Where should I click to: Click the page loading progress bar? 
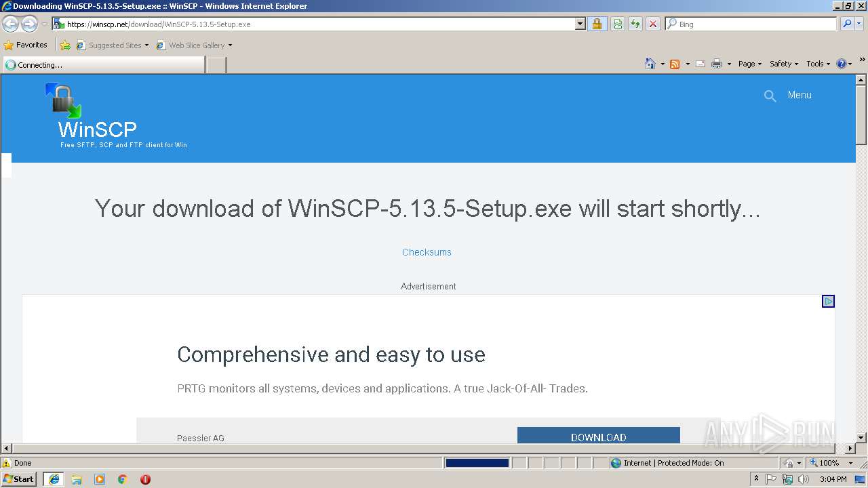(477, 463)
